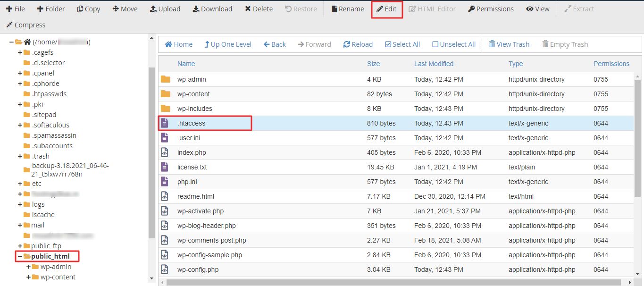The height and width of the screenshot is (286, 644).
Task: Click the file list horizontal scrollbar
Action: 394,282
